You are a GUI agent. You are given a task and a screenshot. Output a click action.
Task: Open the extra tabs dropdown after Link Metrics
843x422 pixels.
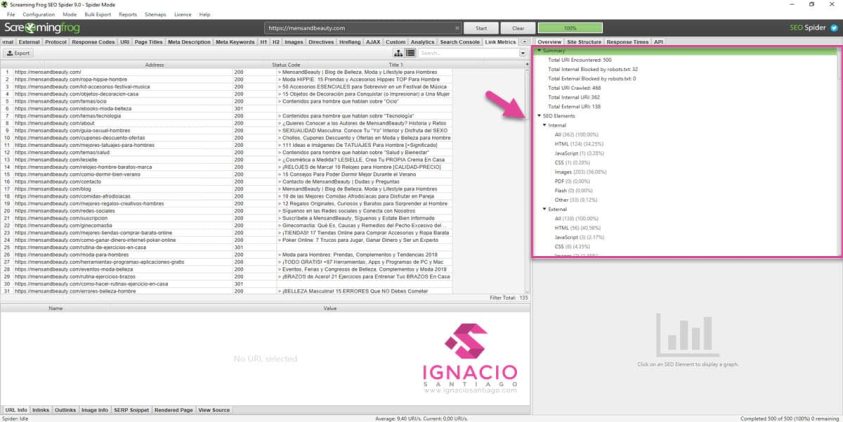point(524,42)
